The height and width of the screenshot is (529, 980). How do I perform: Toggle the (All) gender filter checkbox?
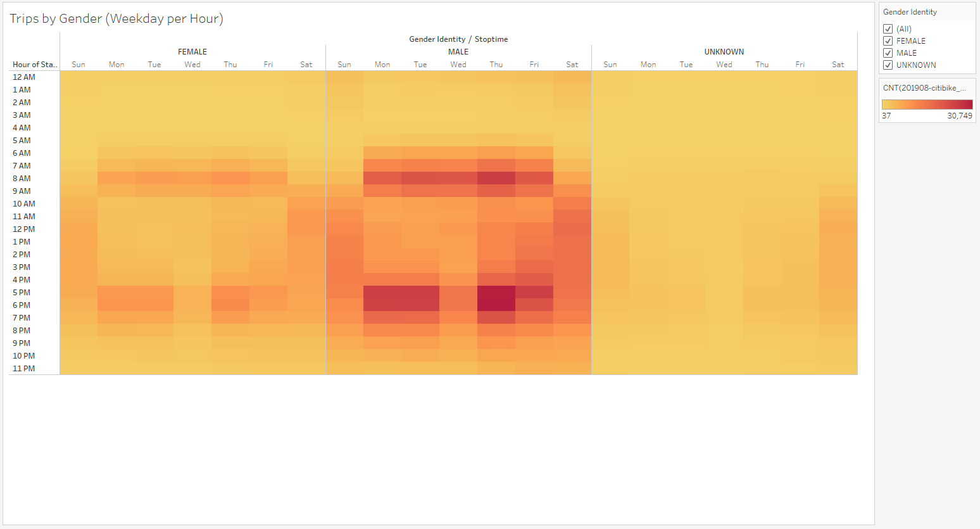click(x=888, y=29)
